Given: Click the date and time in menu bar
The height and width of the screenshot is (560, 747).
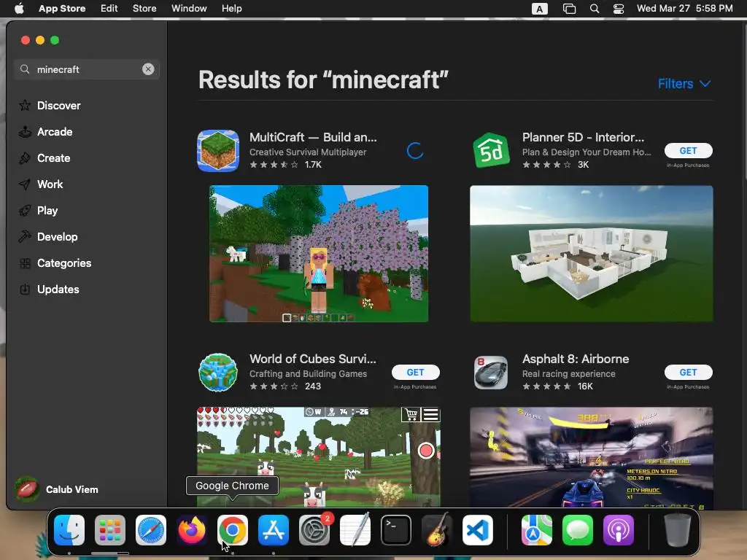Looking at the screenshot, I should pyautogui.click(x=684, y=9).
